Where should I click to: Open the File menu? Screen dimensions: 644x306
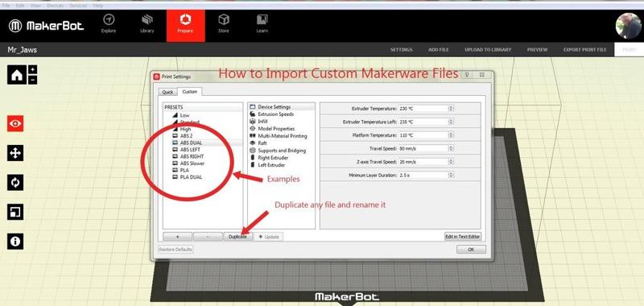6,6
